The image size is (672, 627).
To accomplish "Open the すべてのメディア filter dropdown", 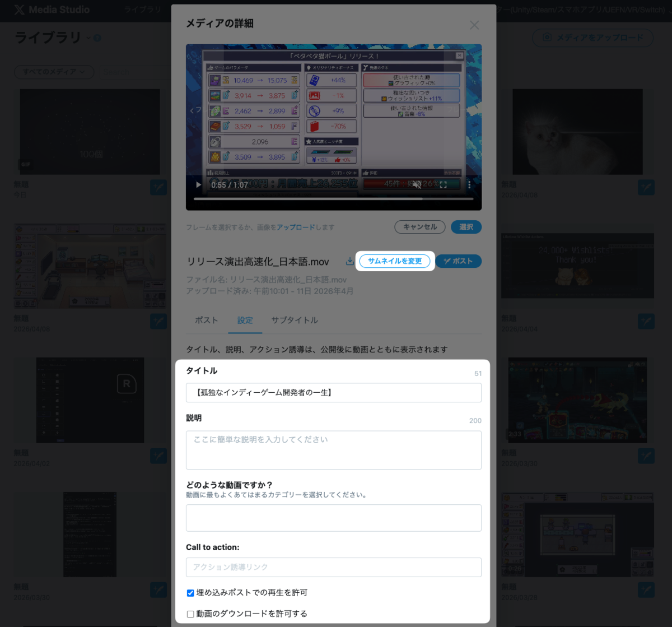I will (x=54, y=72).
